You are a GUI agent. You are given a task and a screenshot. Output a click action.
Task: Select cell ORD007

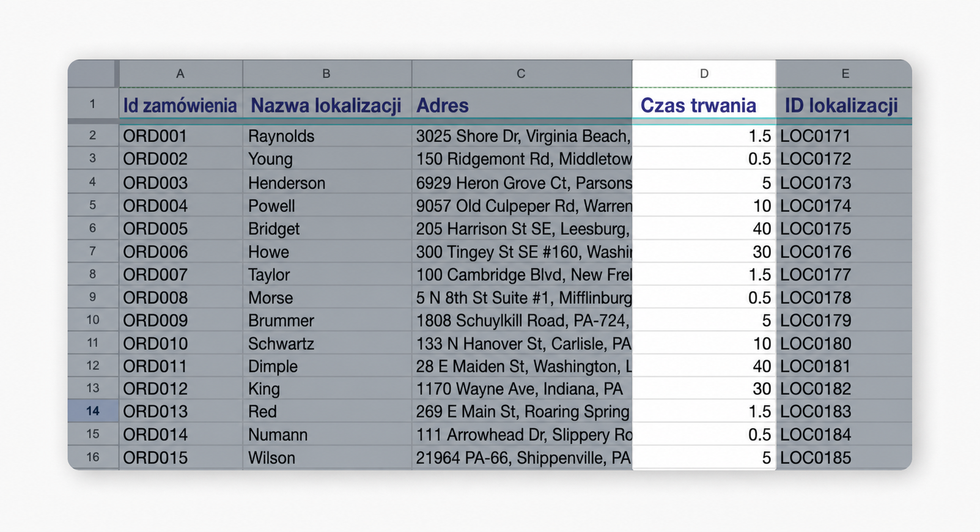pyautogui.click(x=180, y=275)
